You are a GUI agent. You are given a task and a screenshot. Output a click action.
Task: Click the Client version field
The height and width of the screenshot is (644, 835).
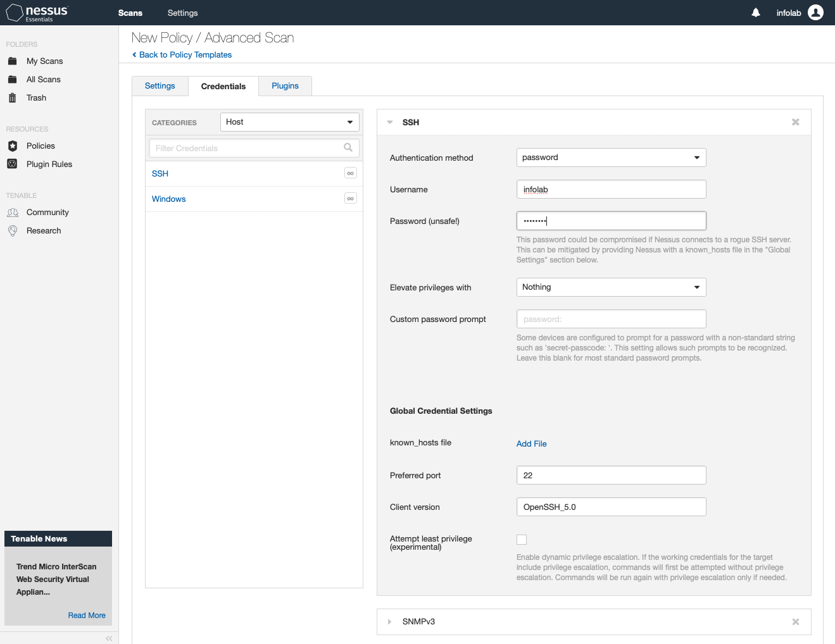[612, 507]
